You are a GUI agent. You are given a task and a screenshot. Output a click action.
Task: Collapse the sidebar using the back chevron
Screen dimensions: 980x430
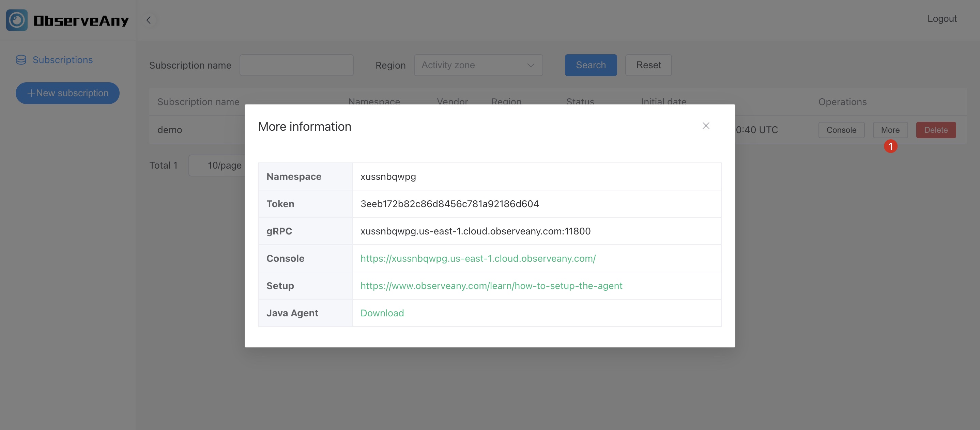coord(149,20)
